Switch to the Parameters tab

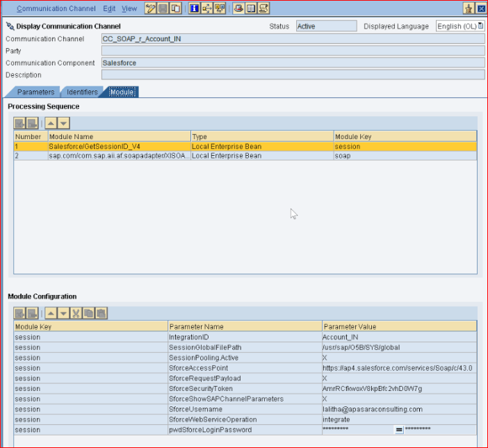click(x=35, y=92)
